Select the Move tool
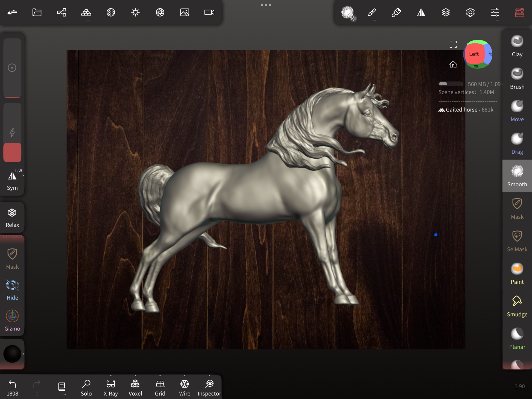532x399 pixels. tap(517, 111)
